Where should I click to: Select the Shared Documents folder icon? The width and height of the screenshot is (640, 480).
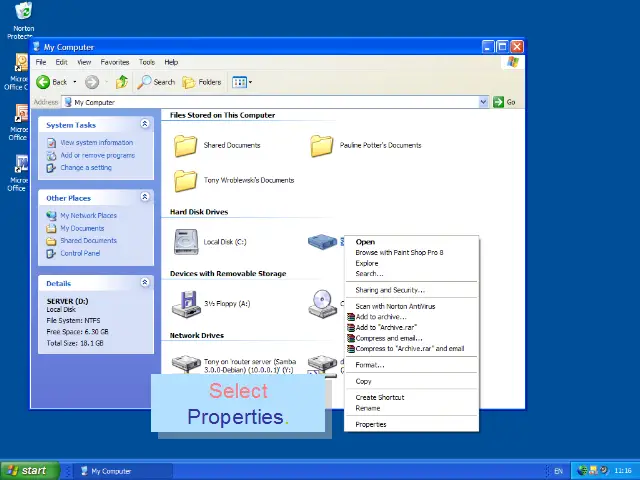tap(186, 146)
